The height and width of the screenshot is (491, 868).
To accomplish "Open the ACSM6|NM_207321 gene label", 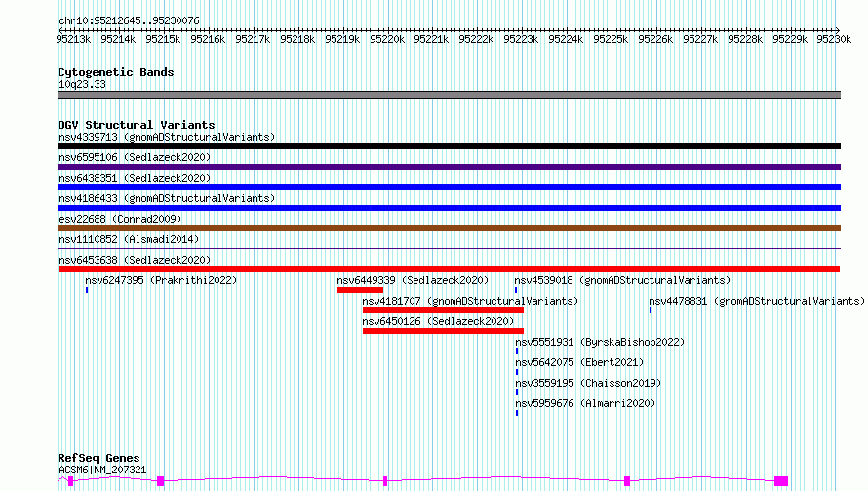I will tap(102, 470).
